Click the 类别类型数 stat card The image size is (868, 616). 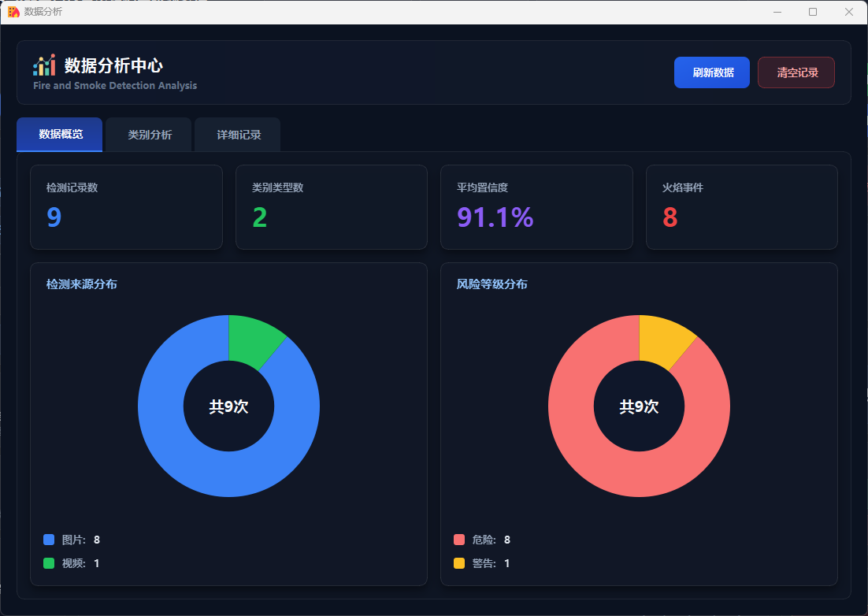(331, 207)
